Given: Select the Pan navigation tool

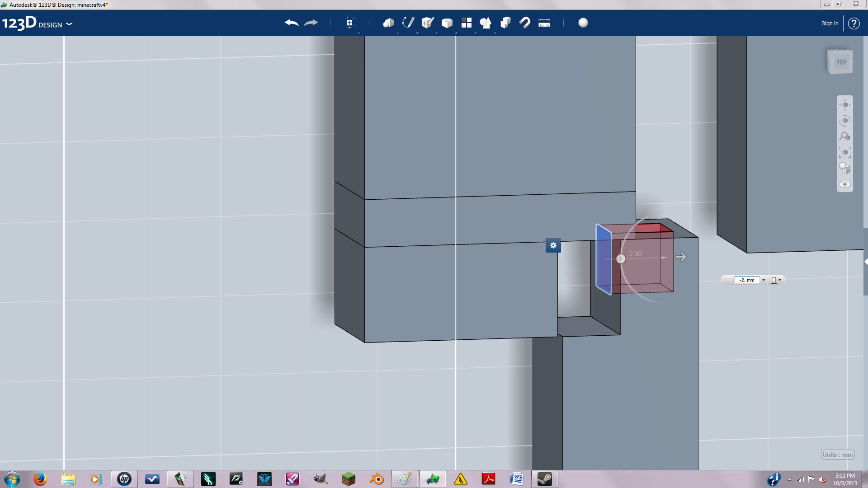Looking at the screenshot, I should [844, 105].
